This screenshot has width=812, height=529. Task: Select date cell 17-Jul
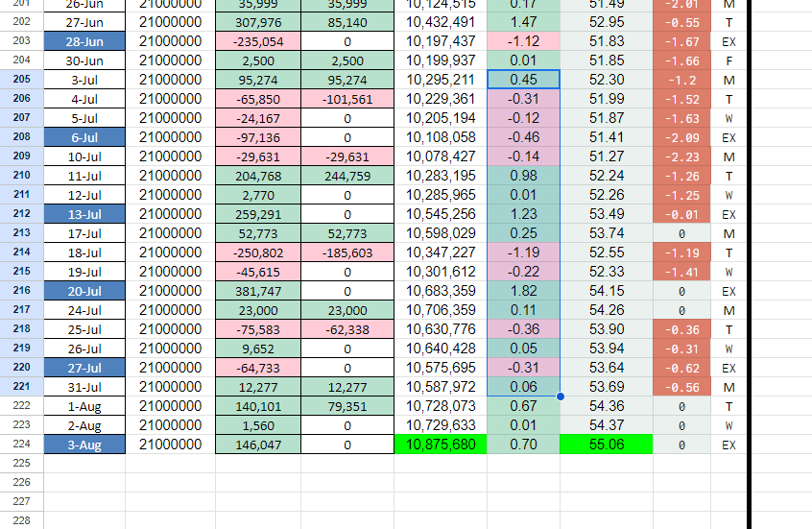tap(84, 233)
